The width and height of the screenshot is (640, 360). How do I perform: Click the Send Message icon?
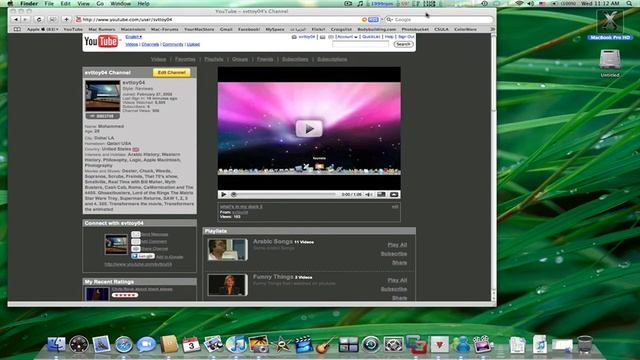point(136,234)
